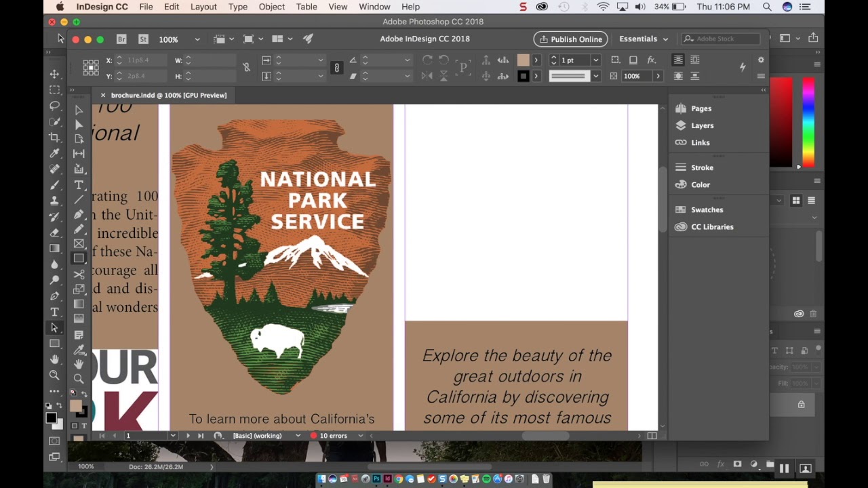Click the black stroke color swatch
This screenshot has width=868, height=488.
523,76
